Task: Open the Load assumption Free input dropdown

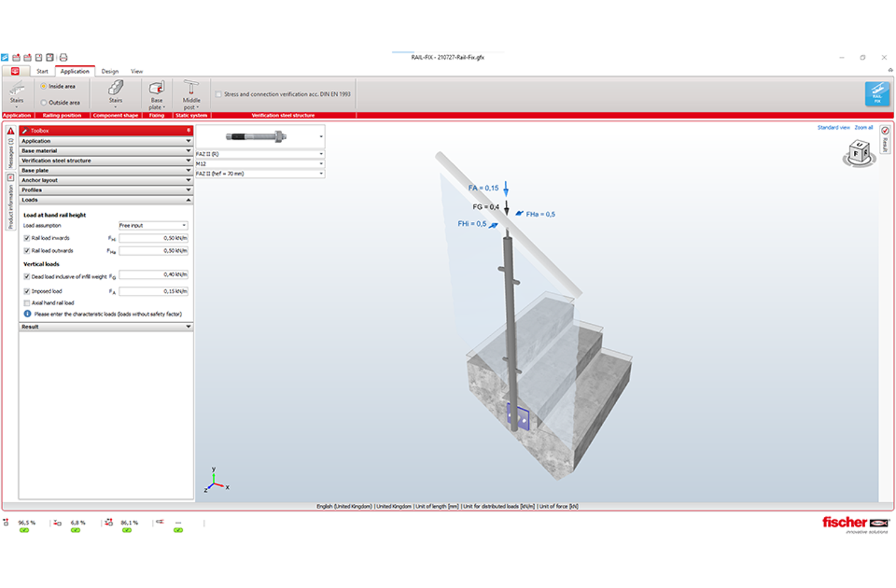Action: (153, 226)
